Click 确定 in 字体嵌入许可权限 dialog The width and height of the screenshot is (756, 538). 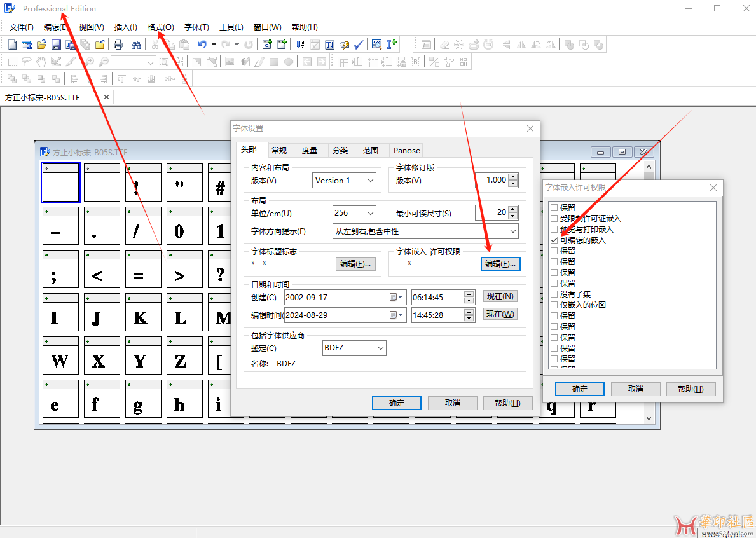point(579,389)
